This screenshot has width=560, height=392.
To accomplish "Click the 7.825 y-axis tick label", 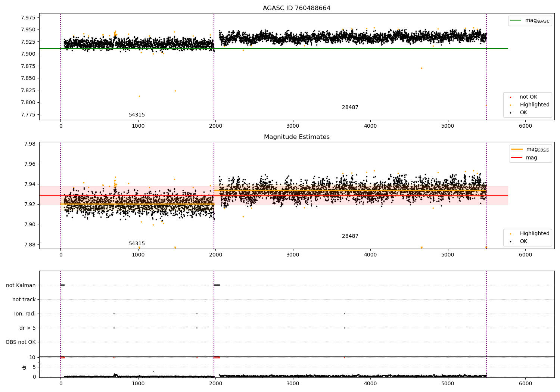I will pos(28,90).
